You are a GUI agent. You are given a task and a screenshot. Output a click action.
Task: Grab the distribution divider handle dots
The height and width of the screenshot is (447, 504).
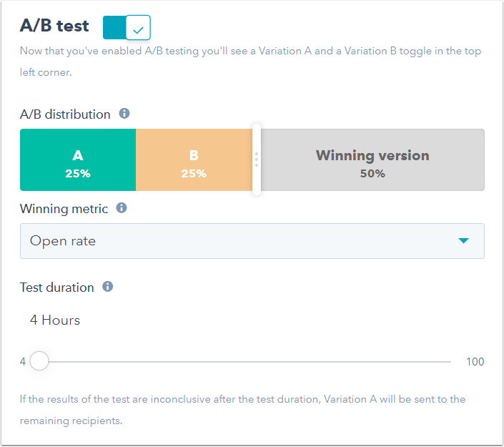tap(257, 159)
